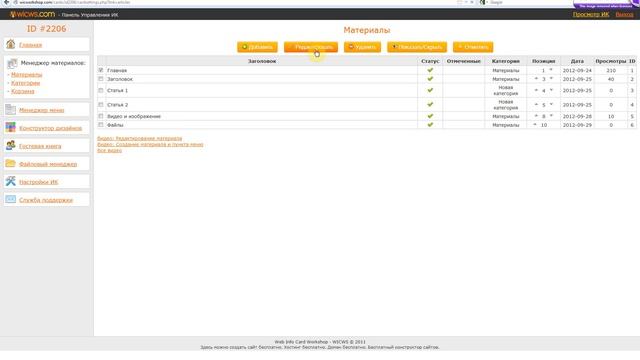Image resolution: width=640 pixels, height=360 pixels.
Task: Open Категории under Менеджер материалов
Action: coord(25,83)
